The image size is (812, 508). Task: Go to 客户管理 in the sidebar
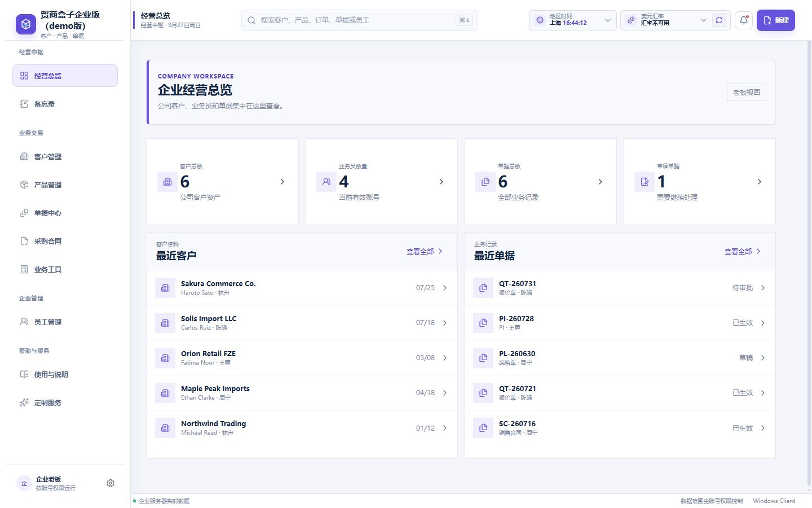point(65,156)
